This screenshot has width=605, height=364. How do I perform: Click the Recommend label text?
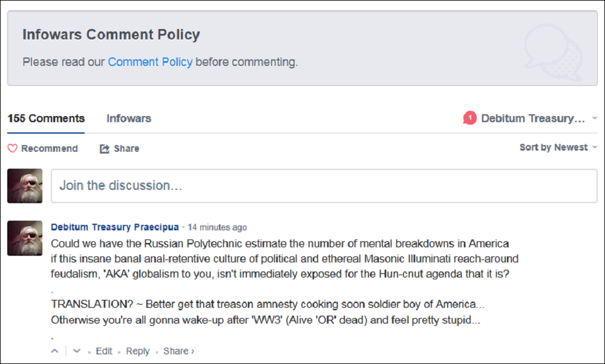coord(50,149)
